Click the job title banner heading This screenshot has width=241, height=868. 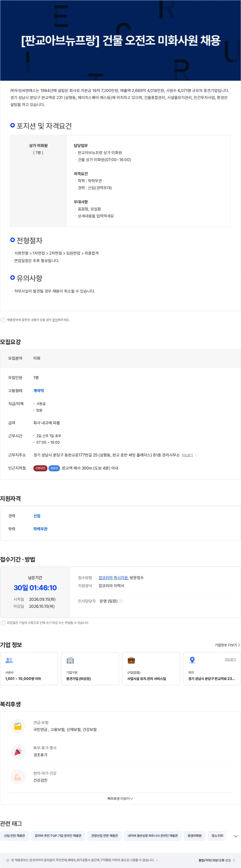coord(120,40)
